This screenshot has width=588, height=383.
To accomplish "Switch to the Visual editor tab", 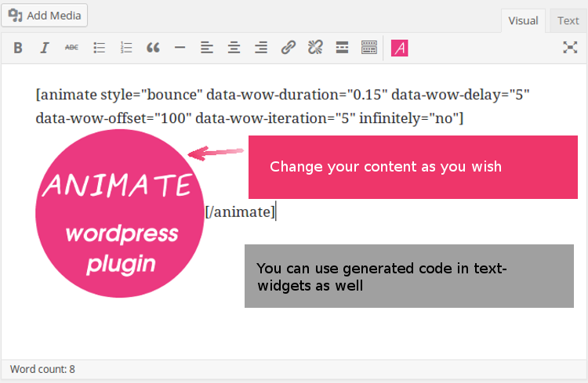I will (523, 20).
